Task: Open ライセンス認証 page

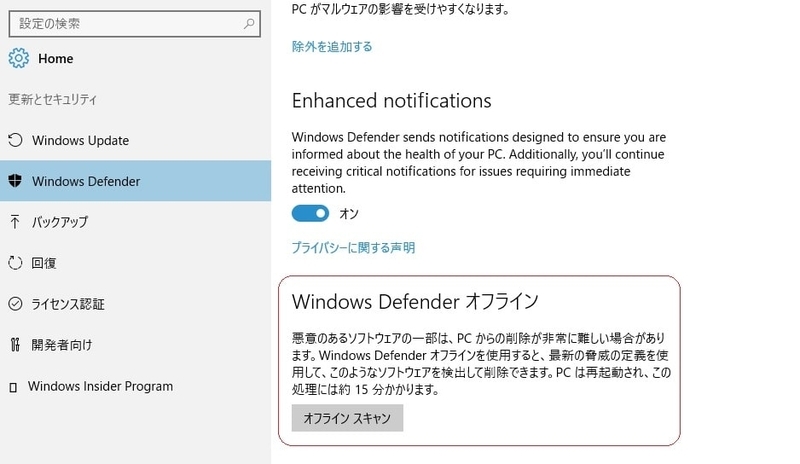Action: point(135,304)
